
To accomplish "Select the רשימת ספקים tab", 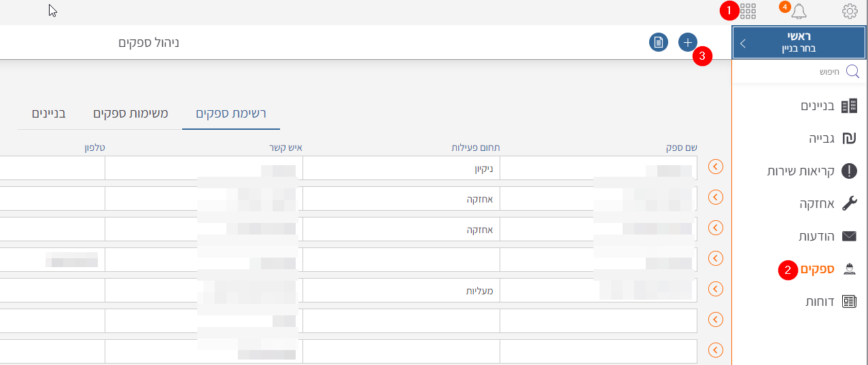I will (231, 113).
